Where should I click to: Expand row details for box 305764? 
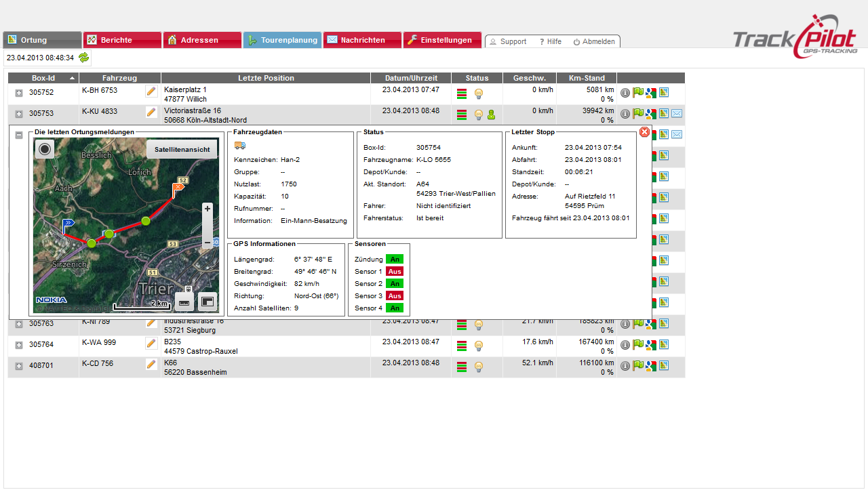(19, 345)
